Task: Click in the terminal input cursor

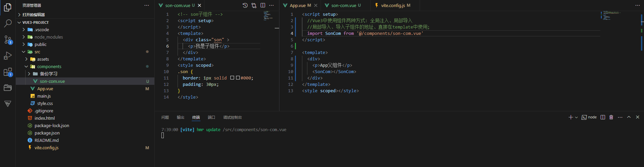Action: pos(162,135)
